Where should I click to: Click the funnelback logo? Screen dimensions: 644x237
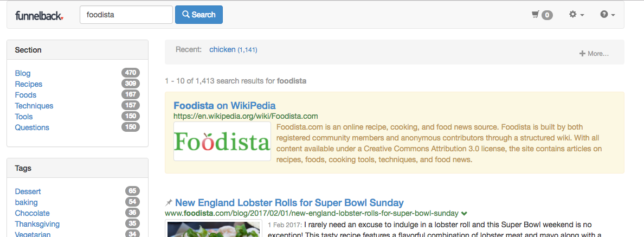(x=40, y=15)
